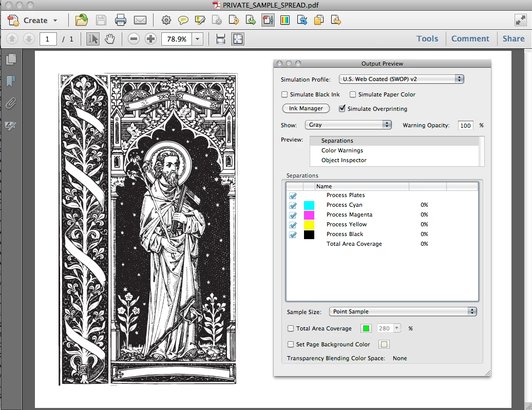Select Color Warnings in Preview list

[342, 150]
